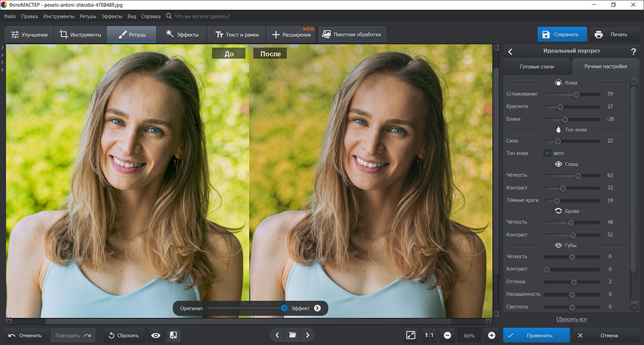The image size is (644, 345).
Task: Click the Повторить redo button
Action: (x=73, y=335)
